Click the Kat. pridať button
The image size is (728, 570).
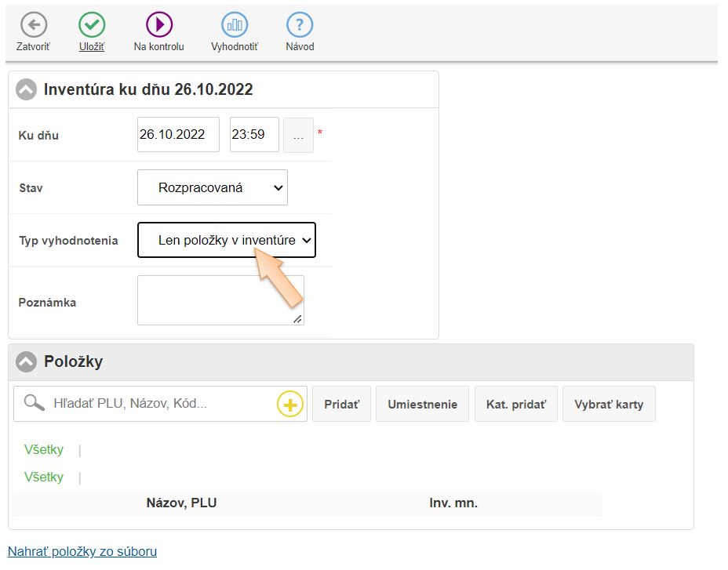point(515,405)
